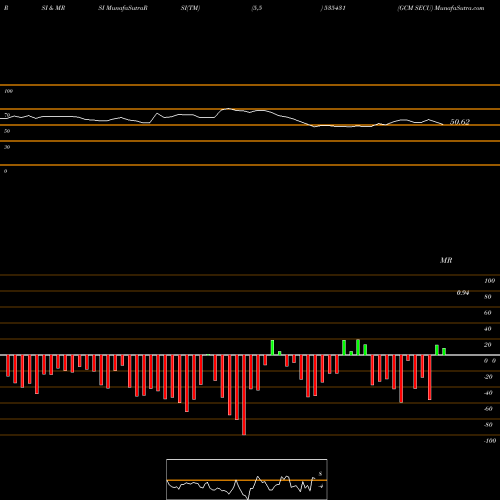Screen dimensions: 500x500
Task: Click the 0.94 value in MR chart
Action: pos(463,293)
